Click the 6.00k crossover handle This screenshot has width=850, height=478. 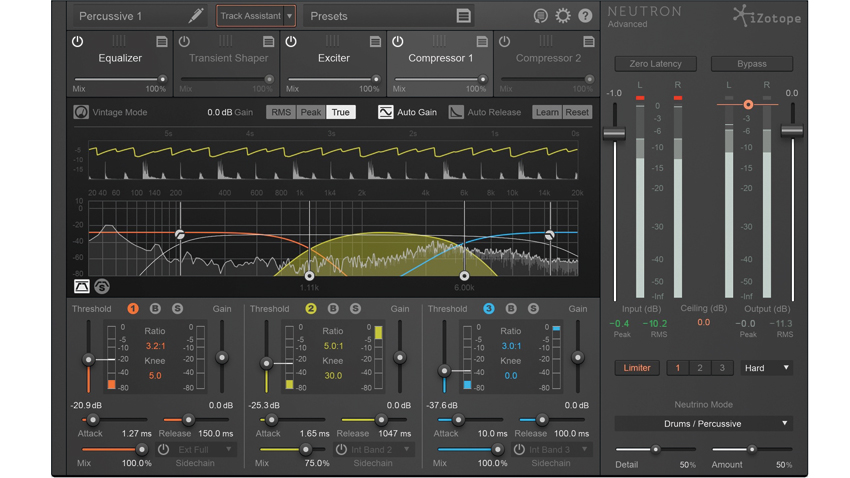coord(464,276)
